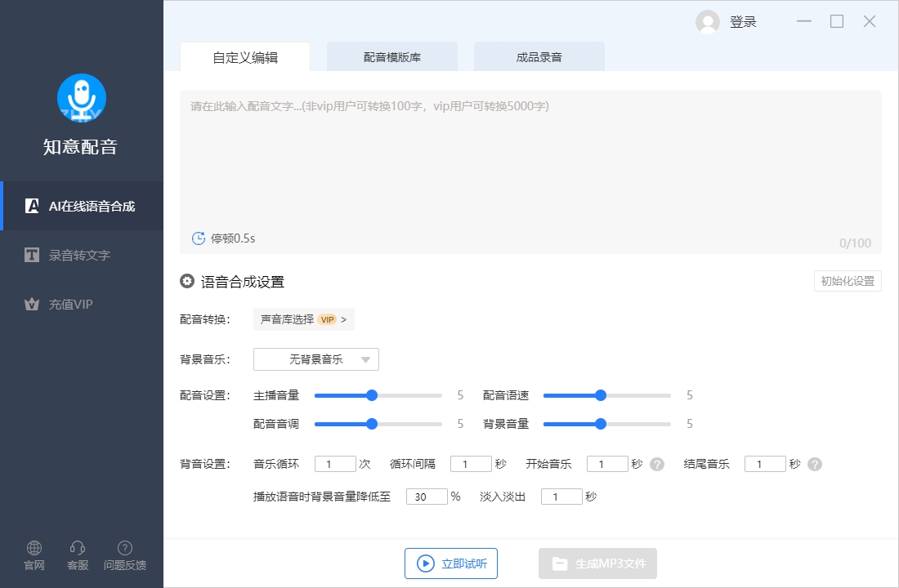Click the 音乐循环 count input field
Screen dimensions: 899x588
point(335,463)
